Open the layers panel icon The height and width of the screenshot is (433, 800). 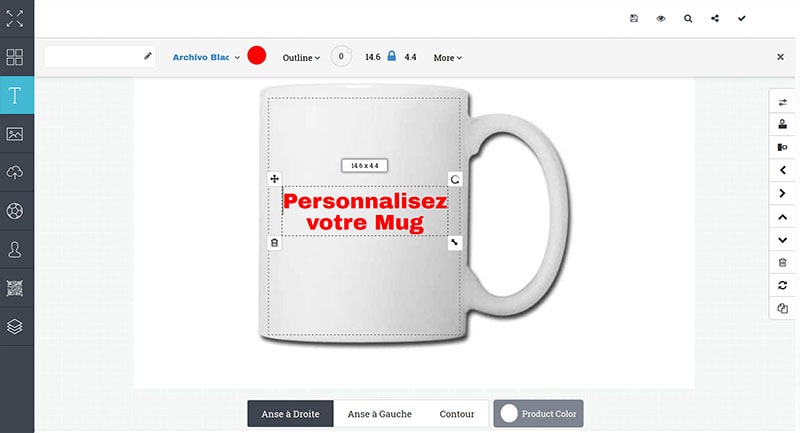pos(15,326)
